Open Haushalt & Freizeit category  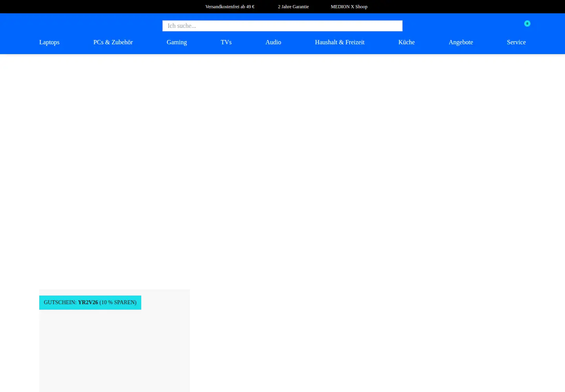tap(340, 42)
